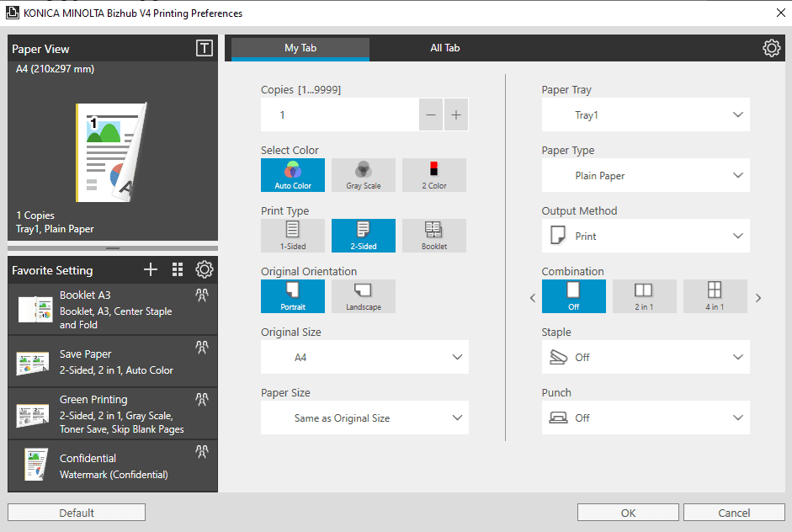Show more combination options with right arrow
Viewport: 792px width, 532px height.
click(x=758, y=298)
